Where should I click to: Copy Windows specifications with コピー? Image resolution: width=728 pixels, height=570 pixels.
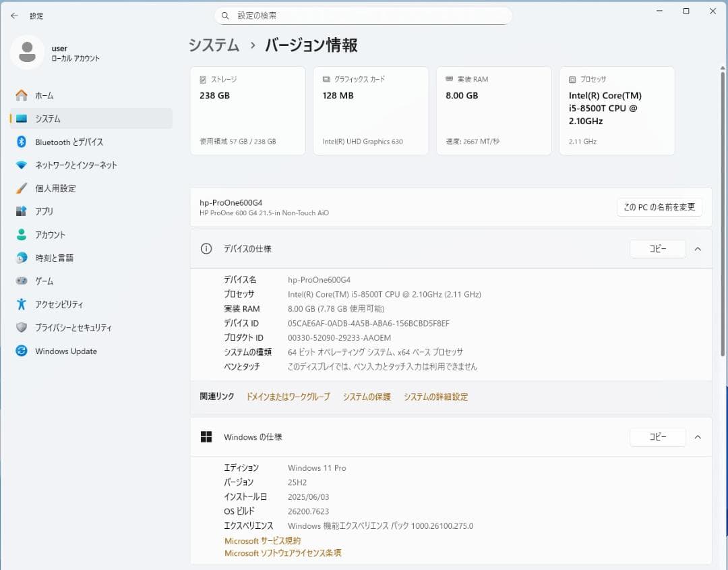[658, 436]
